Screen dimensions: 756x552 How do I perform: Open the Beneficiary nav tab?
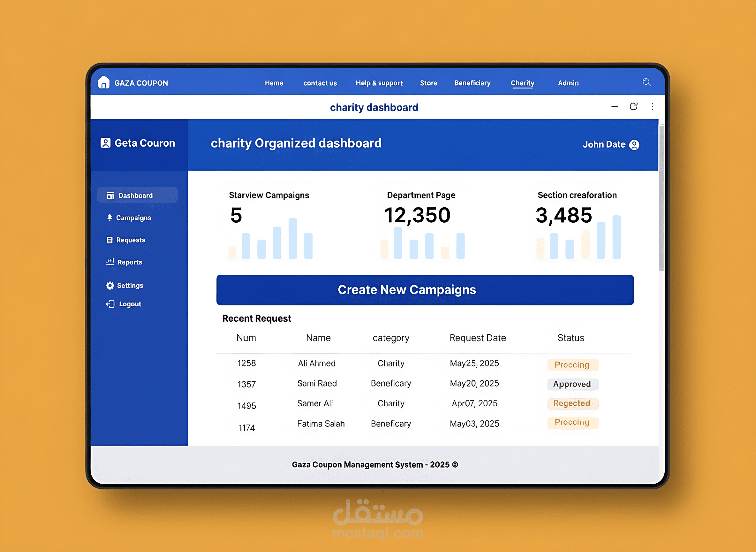472,83
